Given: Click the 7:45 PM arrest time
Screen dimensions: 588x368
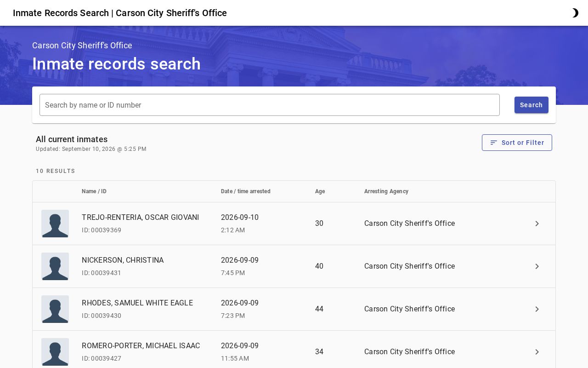Looking at the screenshot, I should click(x=233, y=273).
